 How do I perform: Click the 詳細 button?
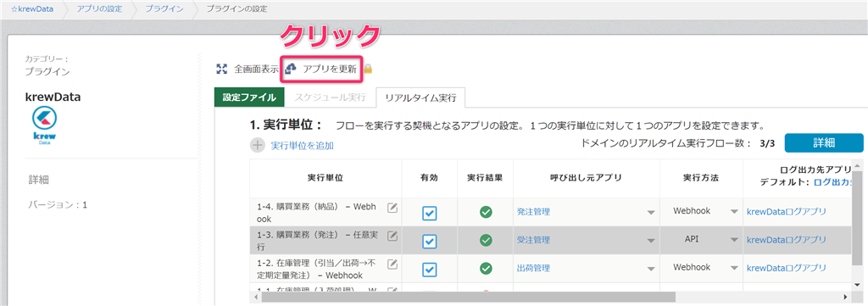tap(824, 142)
